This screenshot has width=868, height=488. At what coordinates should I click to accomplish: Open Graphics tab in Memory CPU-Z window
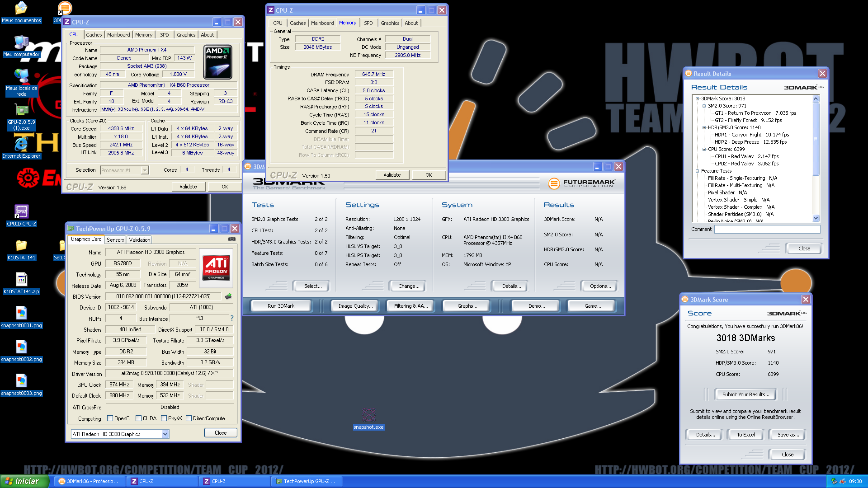[390, 23]
